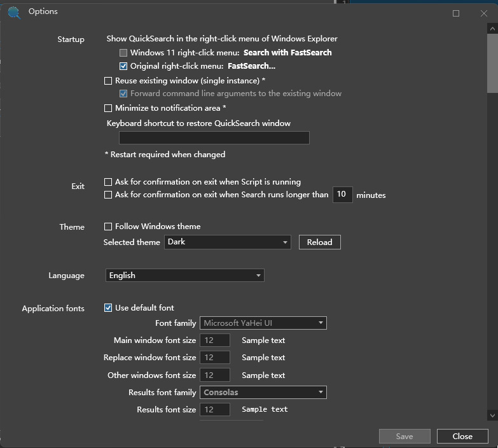Click the scrollbar up arrow
The image size is (498, 448).
[x=492, y=29]
